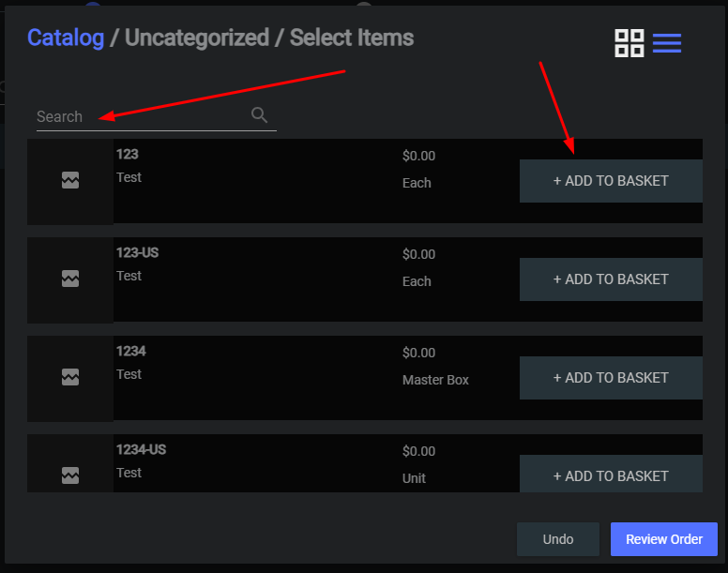
Task: Click the Undo button
Action: click(558, 539)
